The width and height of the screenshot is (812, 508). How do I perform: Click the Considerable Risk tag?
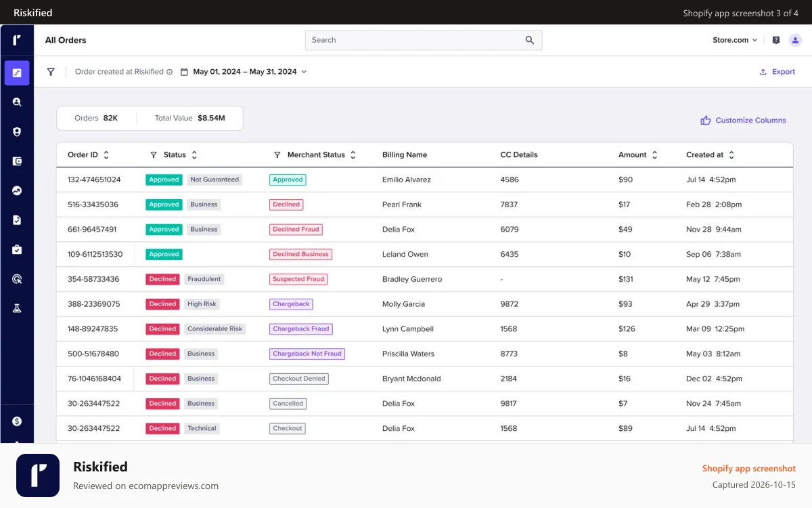[215, 329]
